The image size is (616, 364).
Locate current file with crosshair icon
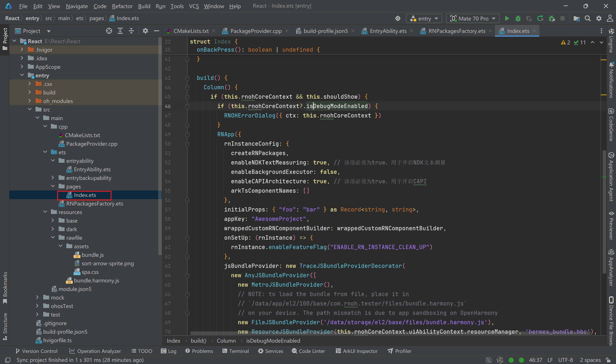coord(109,31)
